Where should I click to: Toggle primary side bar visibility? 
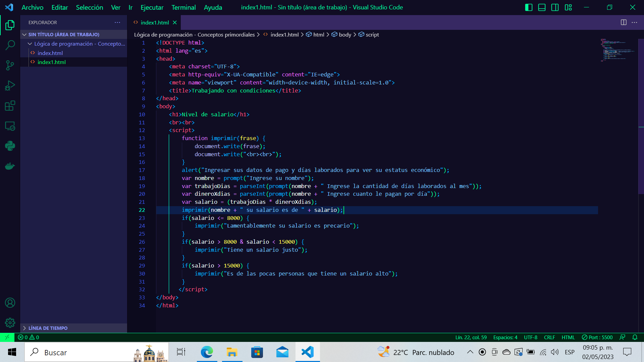[529, 7]
